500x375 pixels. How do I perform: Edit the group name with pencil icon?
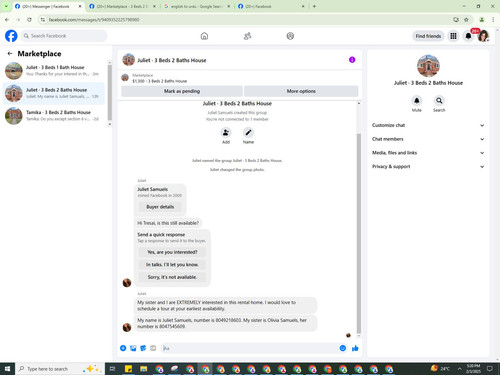(x=248, y=133)
